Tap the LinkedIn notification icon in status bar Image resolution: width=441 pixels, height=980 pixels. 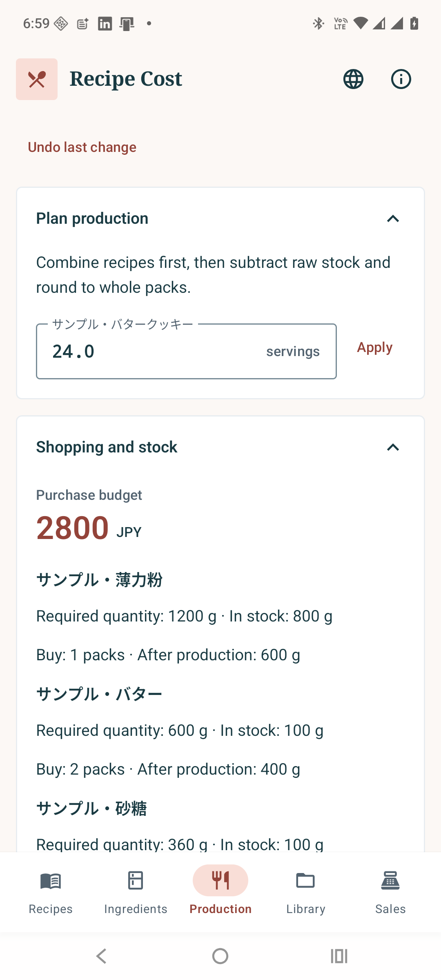(105, 24)
